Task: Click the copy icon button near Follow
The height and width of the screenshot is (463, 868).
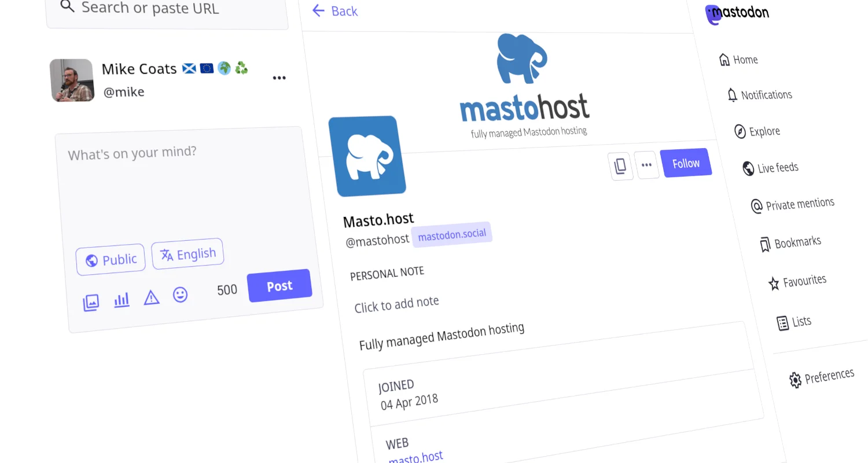Action: point(620,167)
